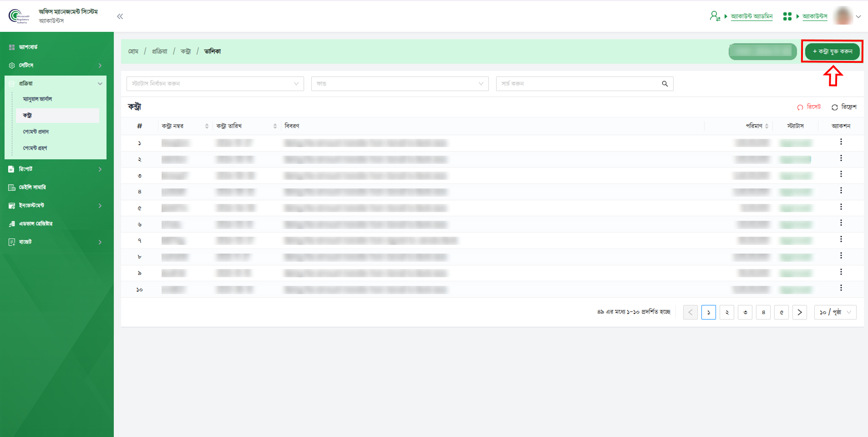The width and height of the screenshot is (868, 437).
Task: Click the previous page arrow
Action: pyautogui.click(x=690, y=312)
